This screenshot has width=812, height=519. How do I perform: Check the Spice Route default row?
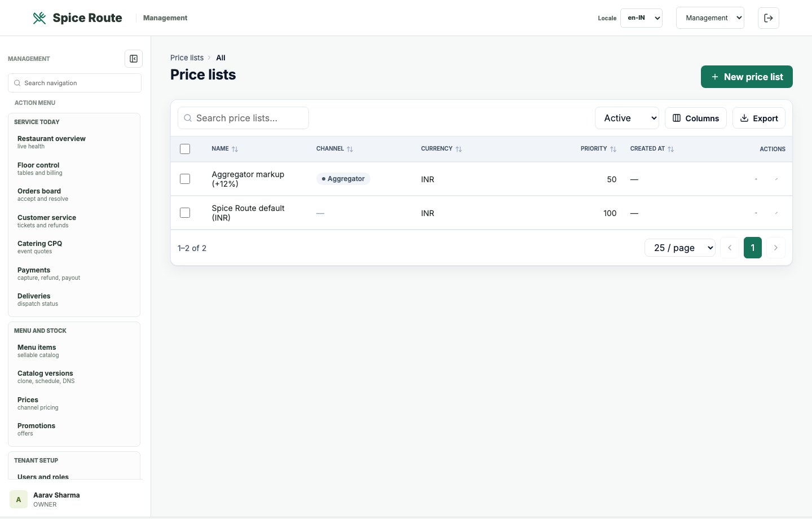pos(185,213)
